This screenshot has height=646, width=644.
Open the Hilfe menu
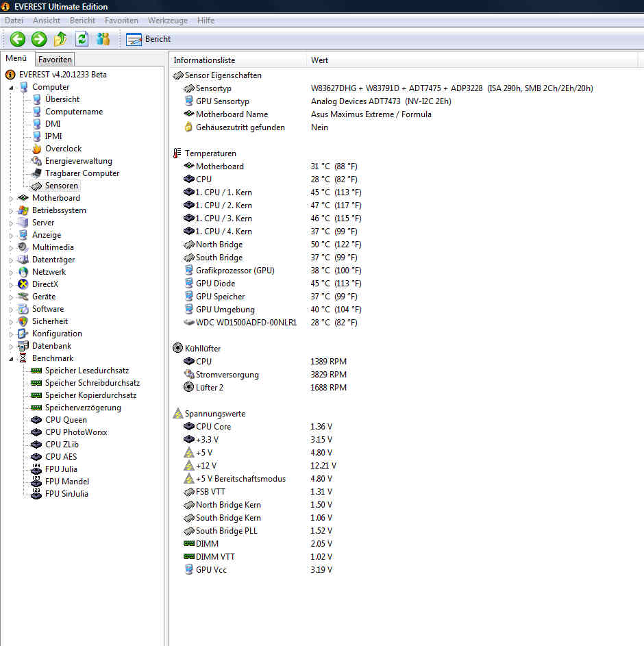206,20
